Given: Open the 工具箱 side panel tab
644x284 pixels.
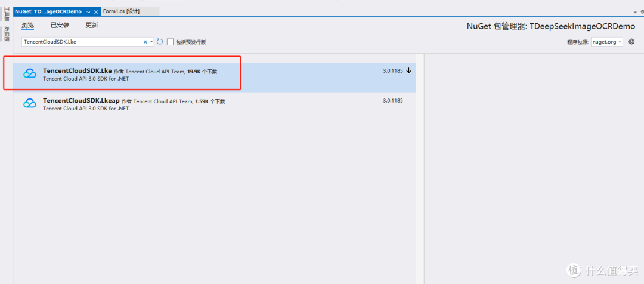Looking at the screenshot, I should 7,14.
